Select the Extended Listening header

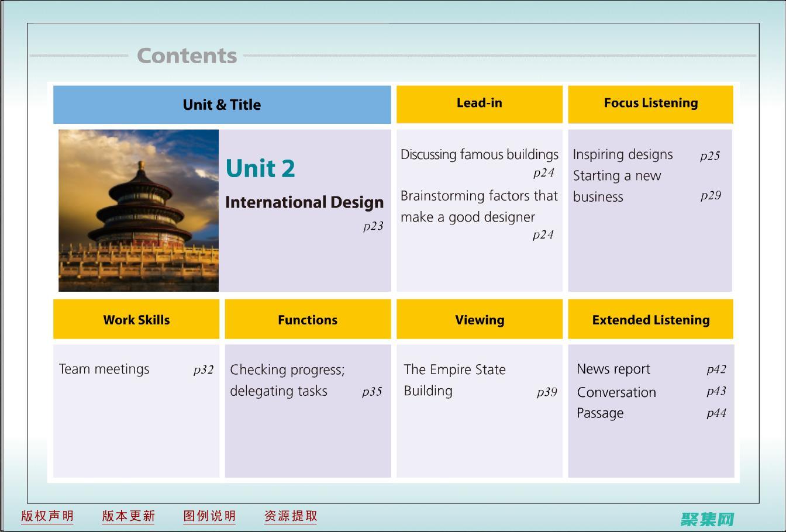(650, 320)
